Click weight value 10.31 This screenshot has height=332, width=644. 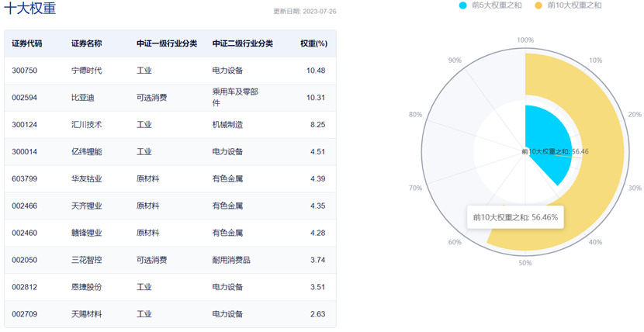click(x=316, y=98)
